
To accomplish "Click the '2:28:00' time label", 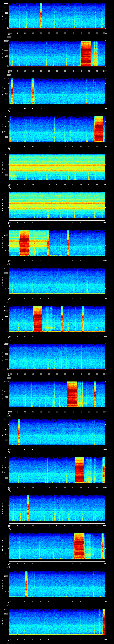I will (x=9, y=260).
